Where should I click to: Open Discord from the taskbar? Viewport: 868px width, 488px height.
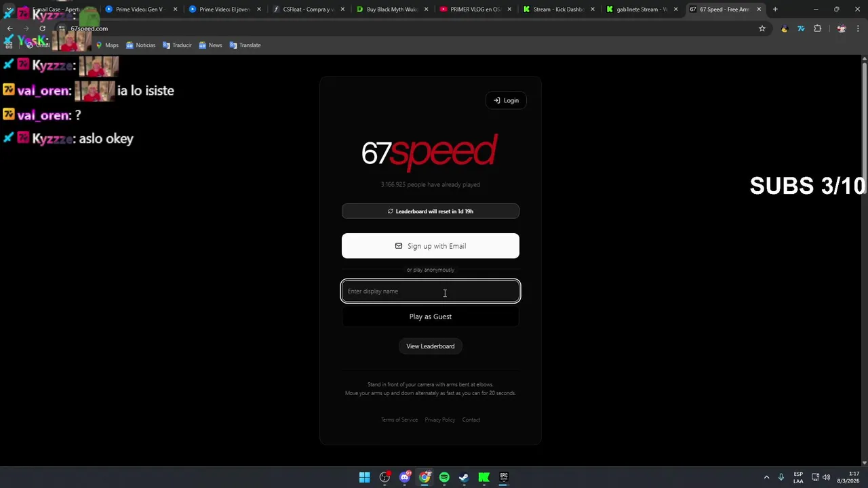point(405,477)
